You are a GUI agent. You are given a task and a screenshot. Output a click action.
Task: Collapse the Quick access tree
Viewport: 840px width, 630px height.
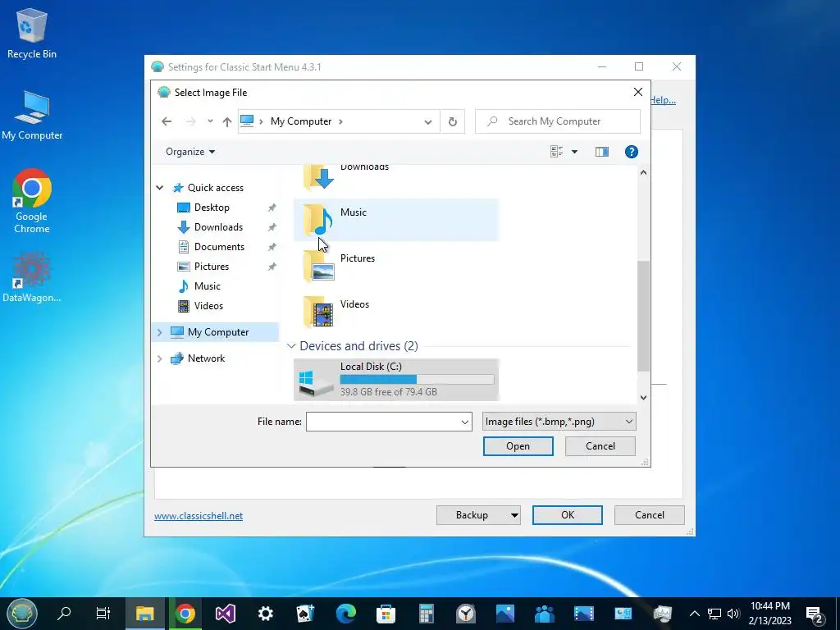coord(160,188)
